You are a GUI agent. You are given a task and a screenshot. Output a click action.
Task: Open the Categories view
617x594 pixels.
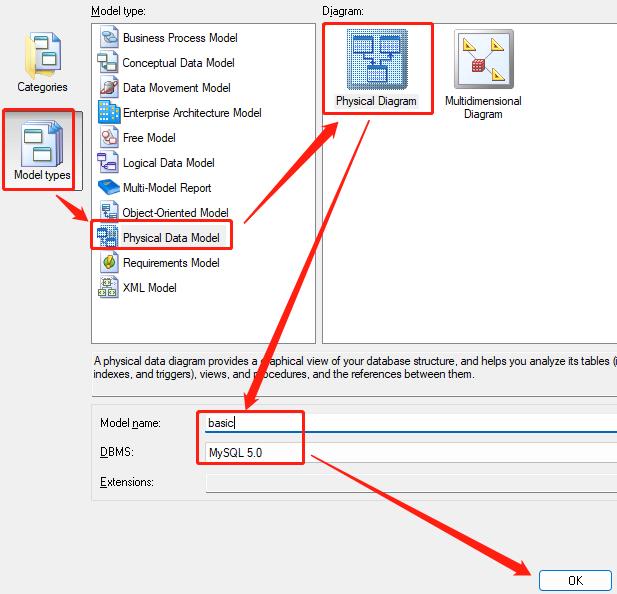tap(42, 62)
